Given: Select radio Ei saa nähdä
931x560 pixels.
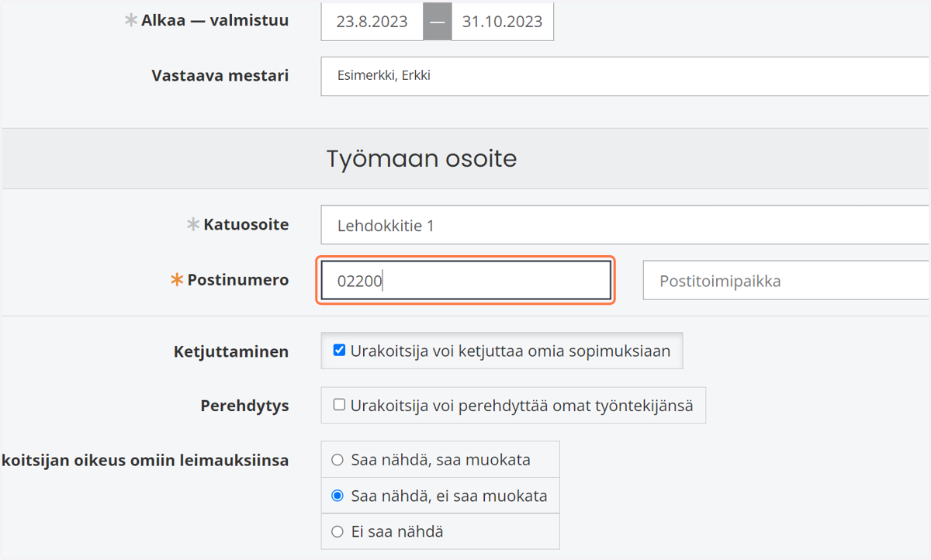Looking at the screenshot, I should 337,531.
